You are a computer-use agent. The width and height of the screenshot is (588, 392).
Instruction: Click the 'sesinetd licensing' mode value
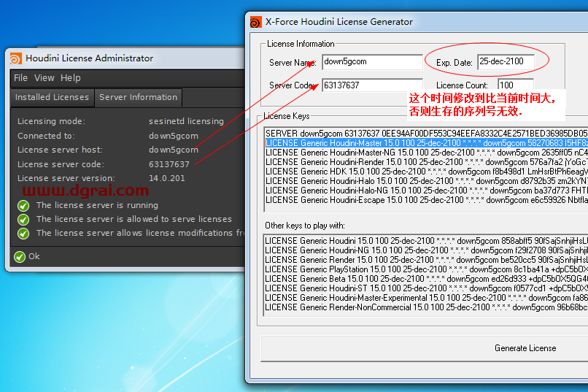(x=186, y=121)
